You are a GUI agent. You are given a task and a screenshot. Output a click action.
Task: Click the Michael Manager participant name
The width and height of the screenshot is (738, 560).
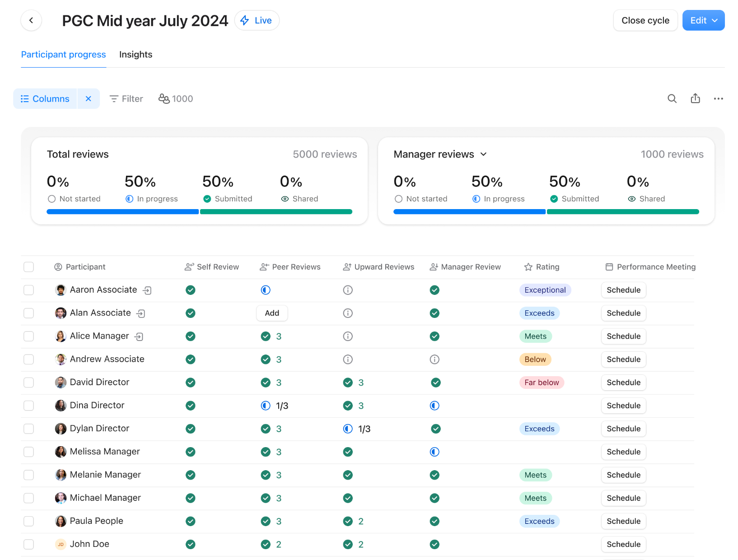[105, 498]
